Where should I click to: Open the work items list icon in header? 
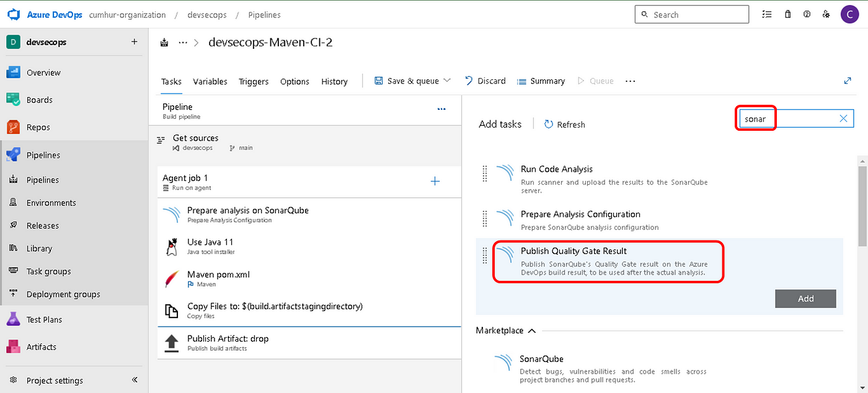766,14
